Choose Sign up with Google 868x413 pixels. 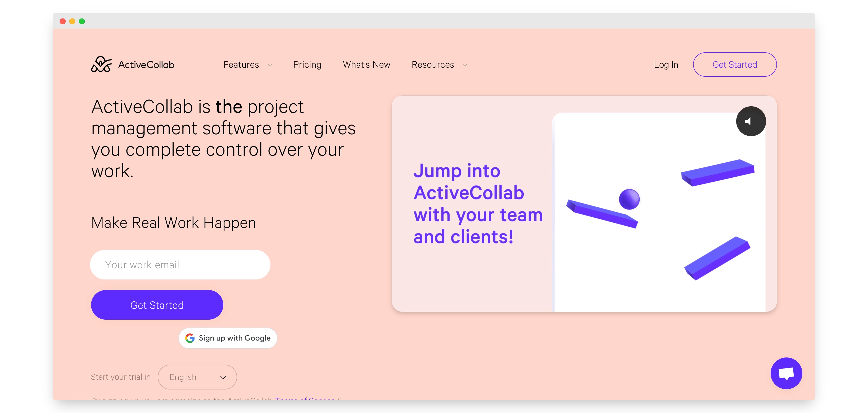[228, 338]
